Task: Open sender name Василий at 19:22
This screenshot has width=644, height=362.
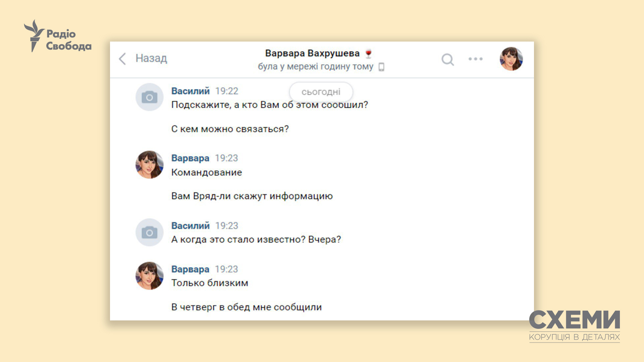Action: pos(190,91)
